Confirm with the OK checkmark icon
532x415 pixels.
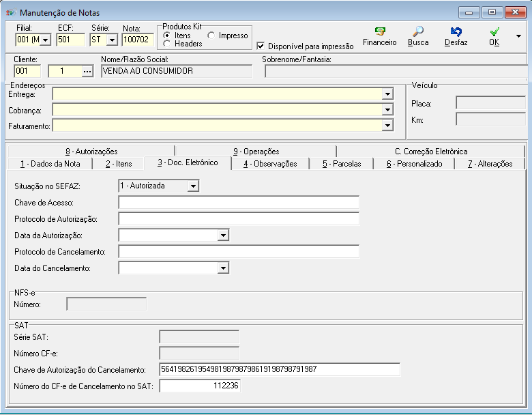pyautogui.click(x=494, y=31)
